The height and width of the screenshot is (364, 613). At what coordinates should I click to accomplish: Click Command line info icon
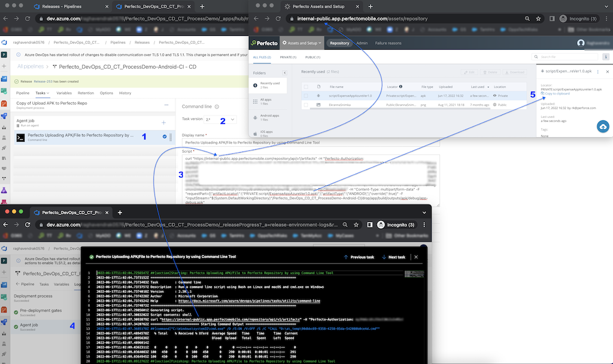[x=217, y=107]
